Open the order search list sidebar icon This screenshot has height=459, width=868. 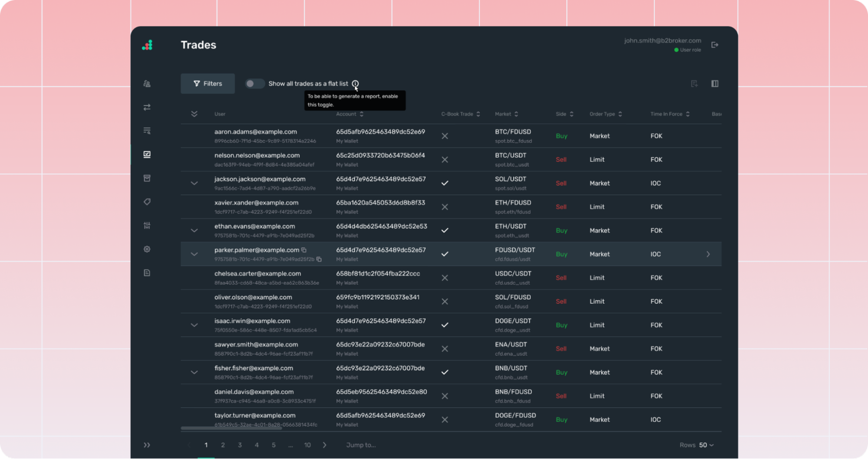pos(147,131)
